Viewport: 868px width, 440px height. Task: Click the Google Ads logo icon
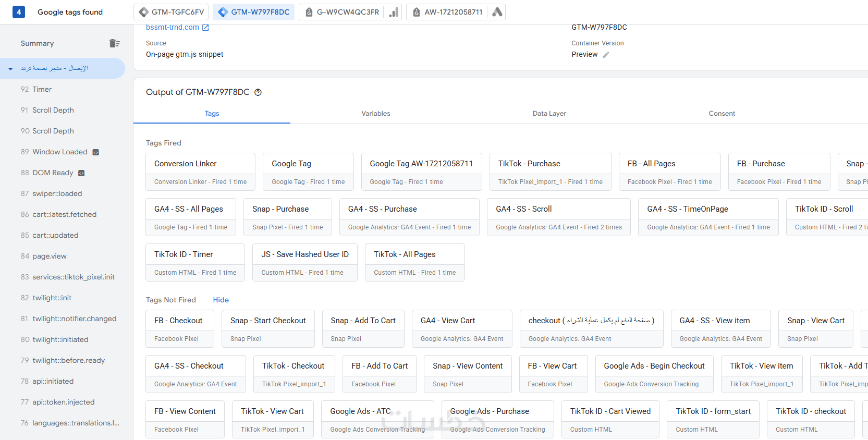[x=497, y=12]
